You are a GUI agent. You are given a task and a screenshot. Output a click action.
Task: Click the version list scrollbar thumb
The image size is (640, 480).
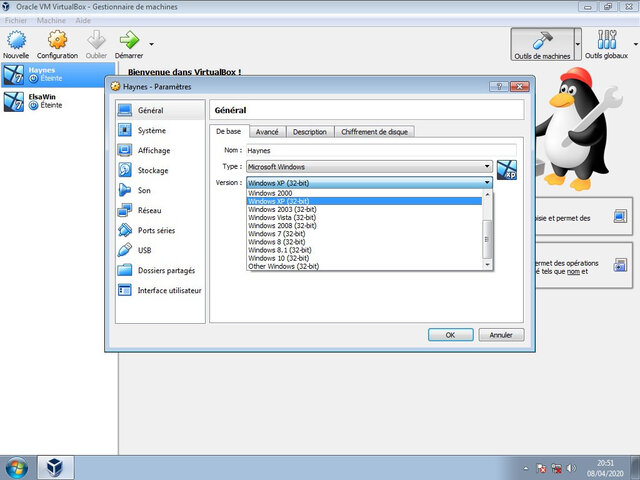pos(487,240)
